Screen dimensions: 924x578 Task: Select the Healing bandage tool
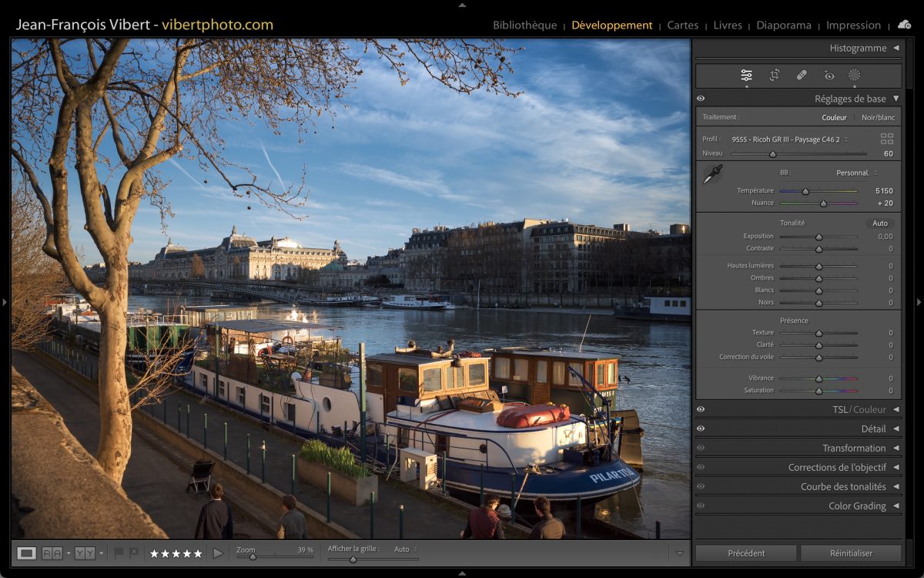tap(802, 76)
